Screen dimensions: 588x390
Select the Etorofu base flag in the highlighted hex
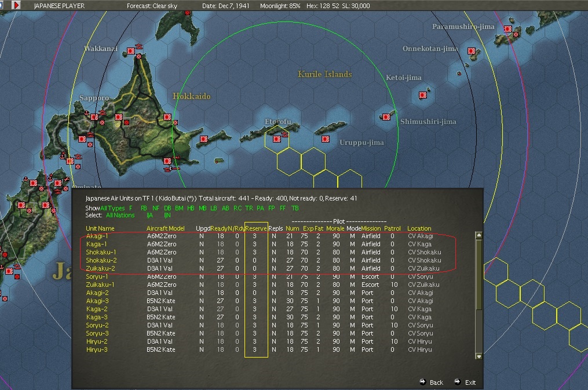click(x=277, y=139)
